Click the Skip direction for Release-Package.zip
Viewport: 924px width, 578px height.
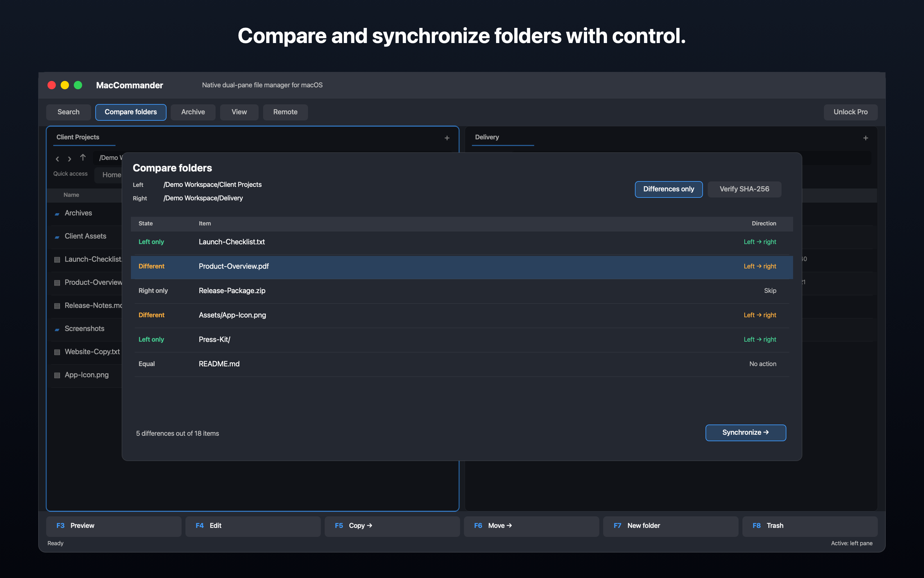click(x=770, y=291)
